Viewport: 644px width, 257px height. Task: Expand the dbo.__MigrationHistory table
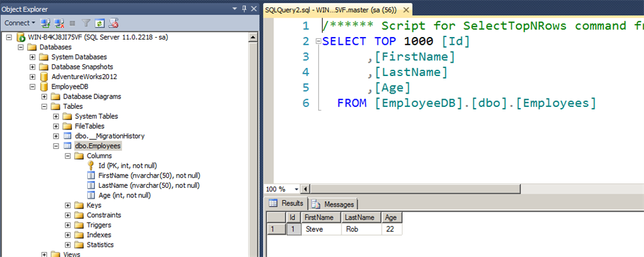pyautogui.click(x=56, y=136)
